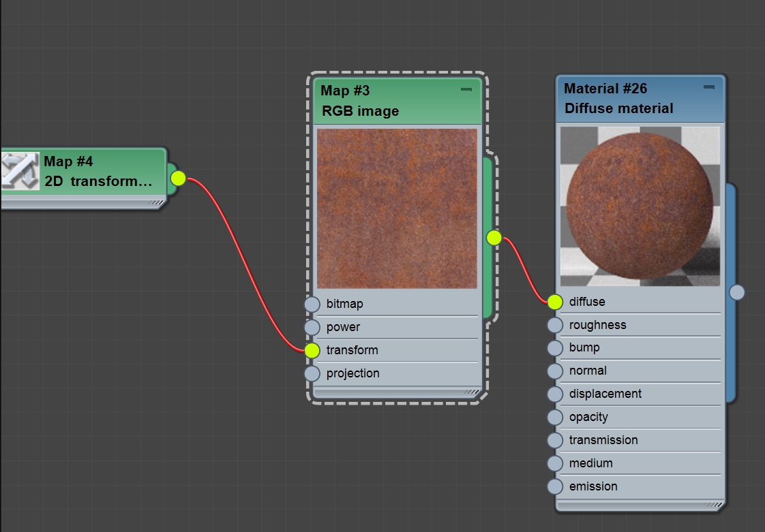
Task: Click the resize grip of Material #26 node
Action: pyautogui.click(x=715, y=505)
